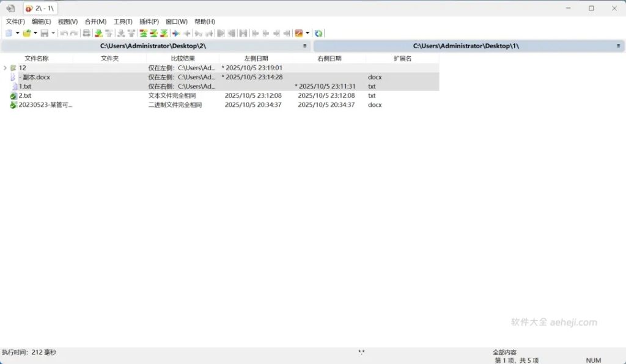Print the comparison report

[87, 33]
